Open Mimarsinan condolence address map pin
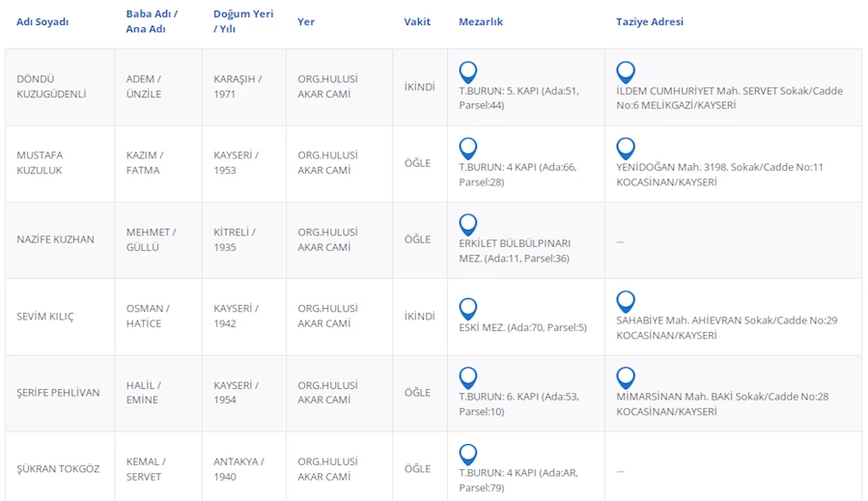868x501 pixels. 626,377
